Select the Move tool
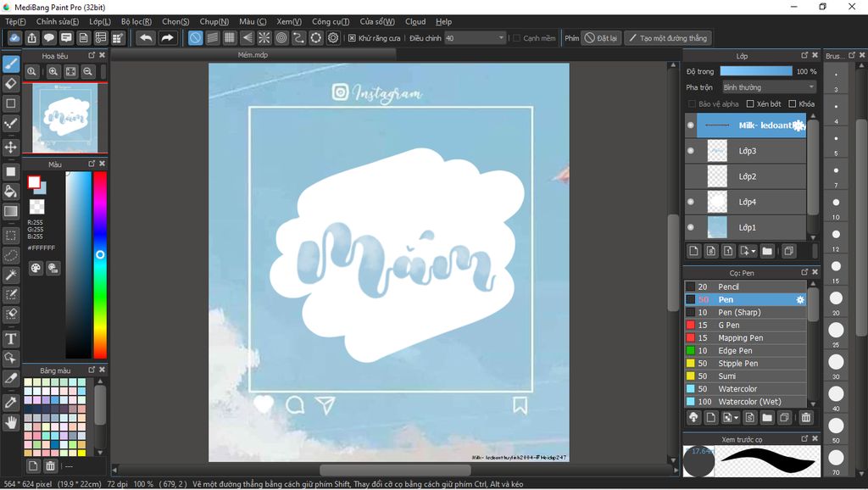 click(10, 148)
